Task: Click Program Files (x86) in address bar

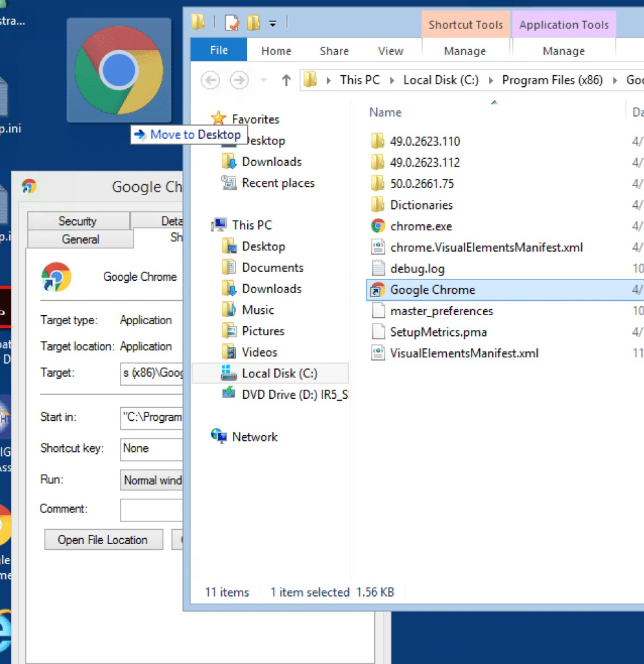Action: (x=552, y=80)
